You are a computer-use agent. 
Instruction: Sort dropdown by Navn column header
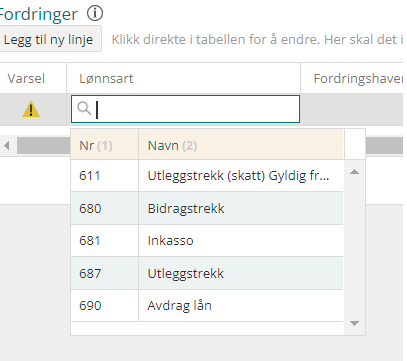[241, 145]
